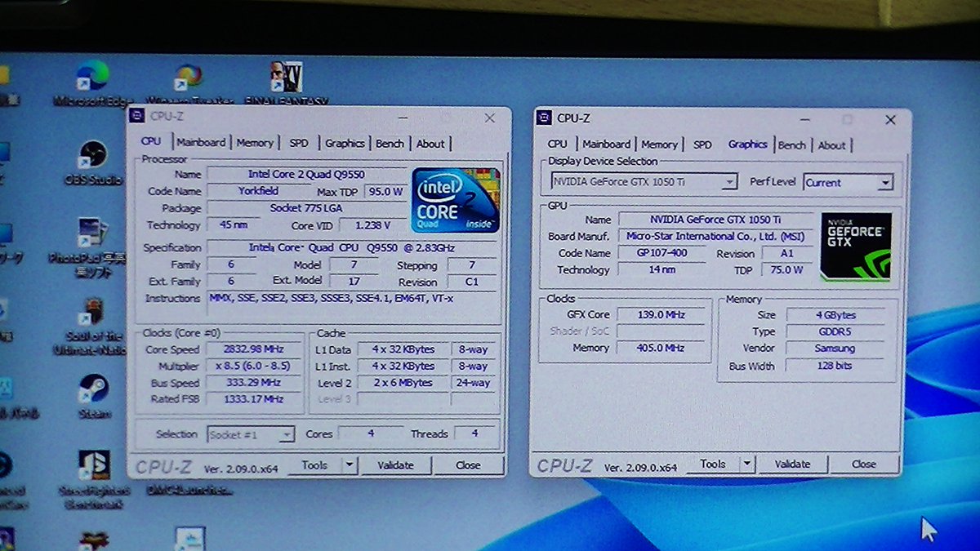Image resolution: width=980 pixels, height=551 pixels.
Task: Click the Micro-Star International board manufacturer field
Action: coord(715,236)
